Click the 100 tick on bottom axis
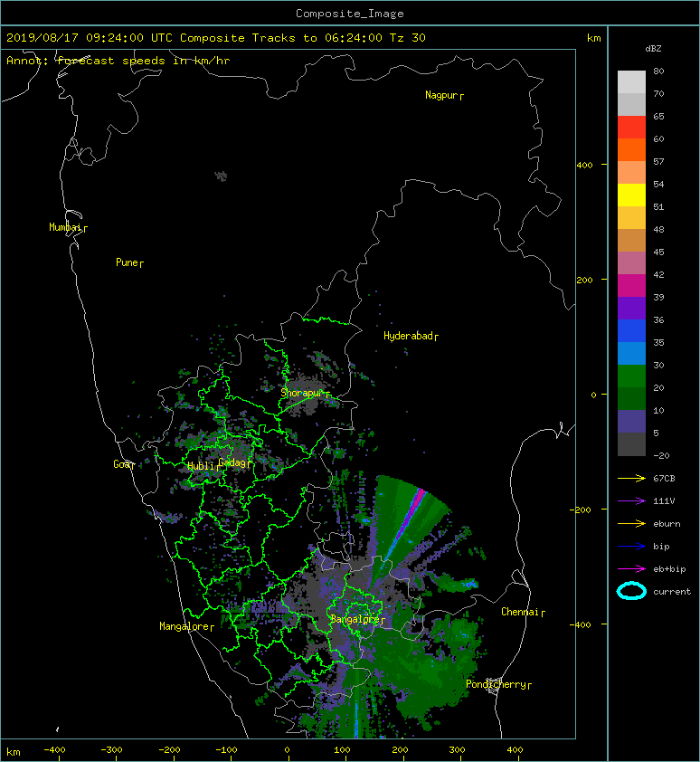The image size is (700, 762). pos(342,750)
